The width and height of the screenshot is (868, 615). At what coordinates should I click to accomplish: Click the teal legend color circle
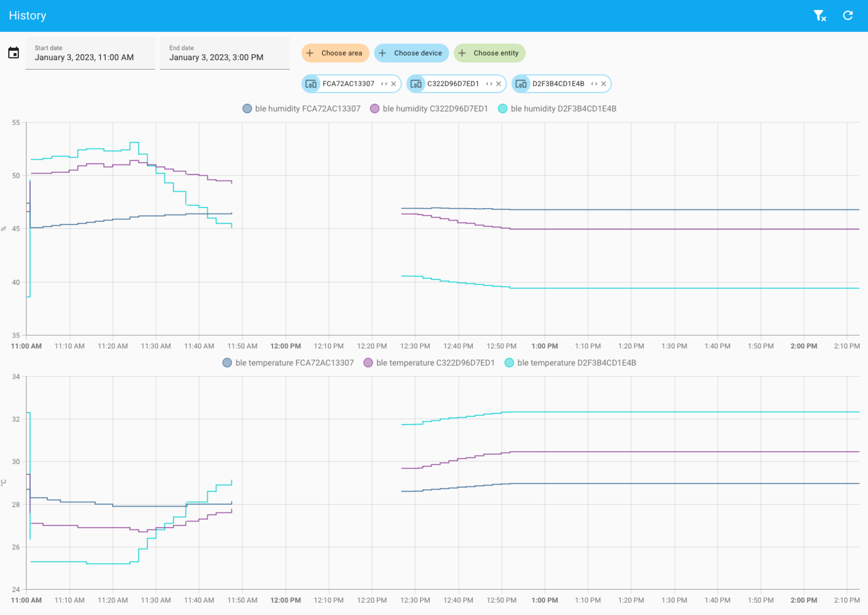point(503,109)
